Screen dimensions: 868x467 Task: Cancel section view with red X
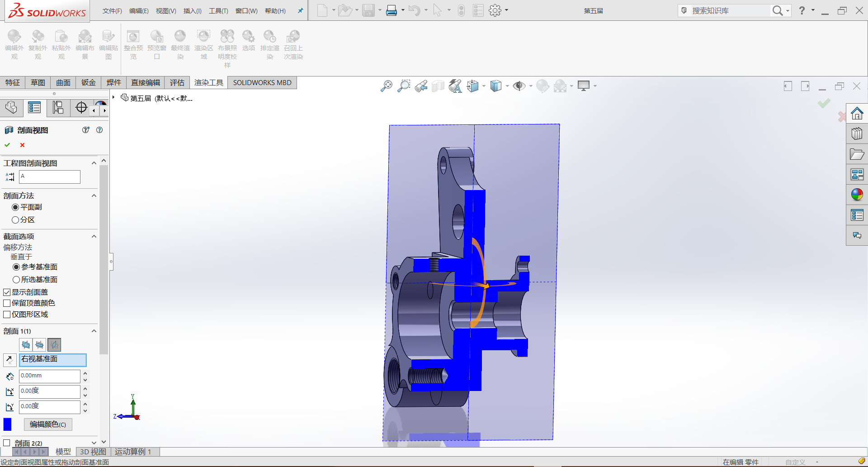(x=22, y=145)
